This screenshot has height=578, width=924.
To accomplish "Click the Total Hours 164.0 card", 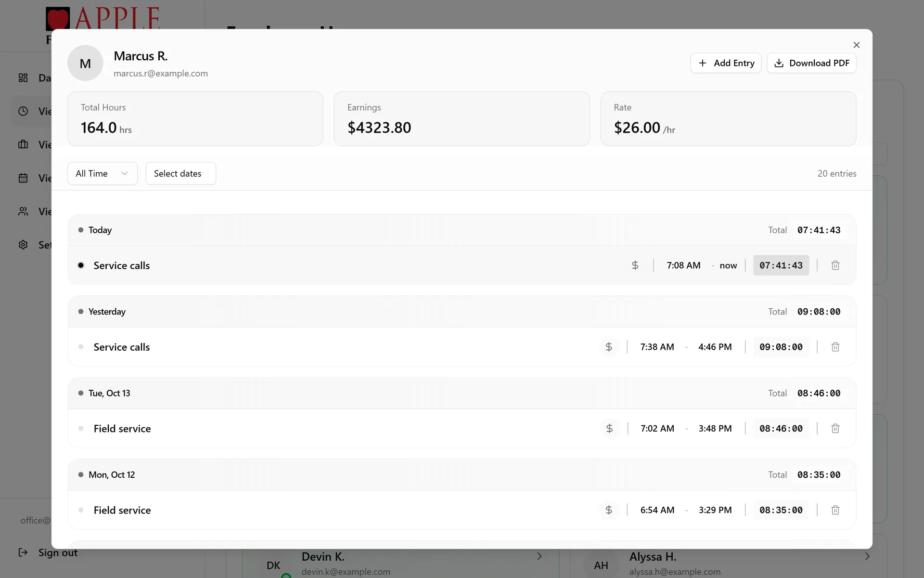I will [195, 119].
